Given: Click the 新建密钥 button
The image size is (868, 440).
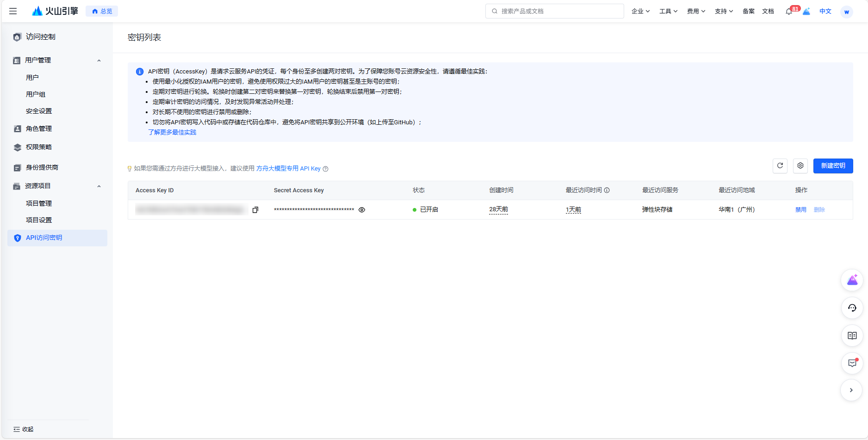Looking at the screenshot, I should 833,166.
